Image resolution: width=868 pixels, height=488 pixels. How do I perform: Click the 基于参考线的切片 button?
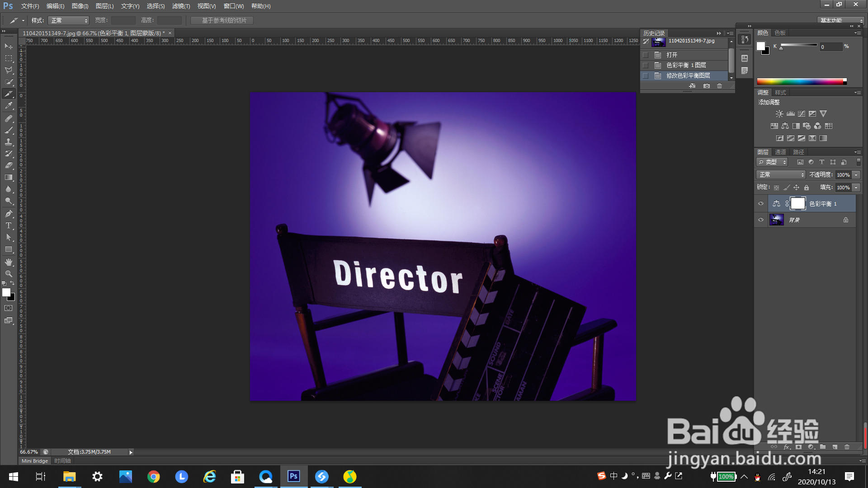pyautogui.click(x=222, y=21)
